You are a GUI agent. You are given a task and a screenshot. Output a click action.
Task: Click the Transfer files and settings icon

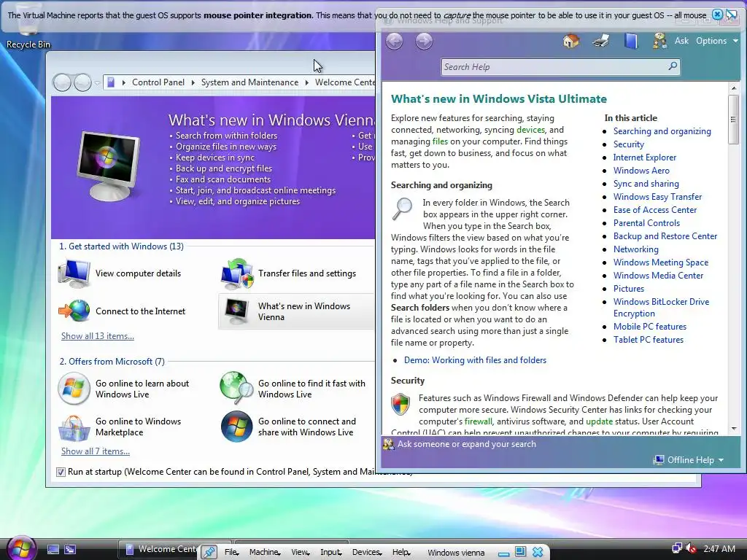coord(237,273)
